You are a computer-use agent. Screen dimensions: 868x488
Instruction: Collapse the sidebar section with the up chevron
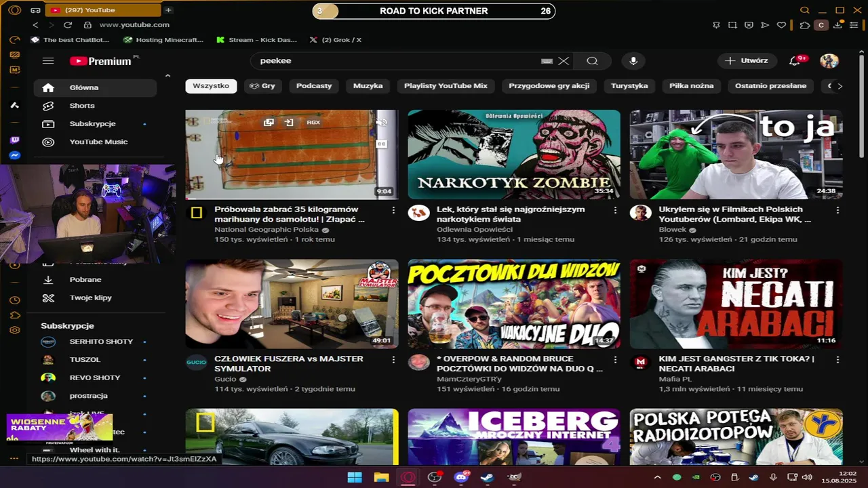(167, 75)
